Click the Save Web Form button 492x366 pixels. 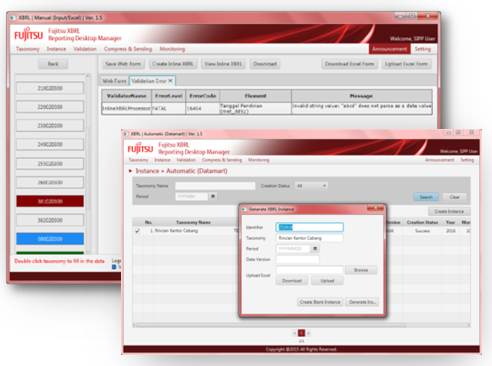coord(123,64)
